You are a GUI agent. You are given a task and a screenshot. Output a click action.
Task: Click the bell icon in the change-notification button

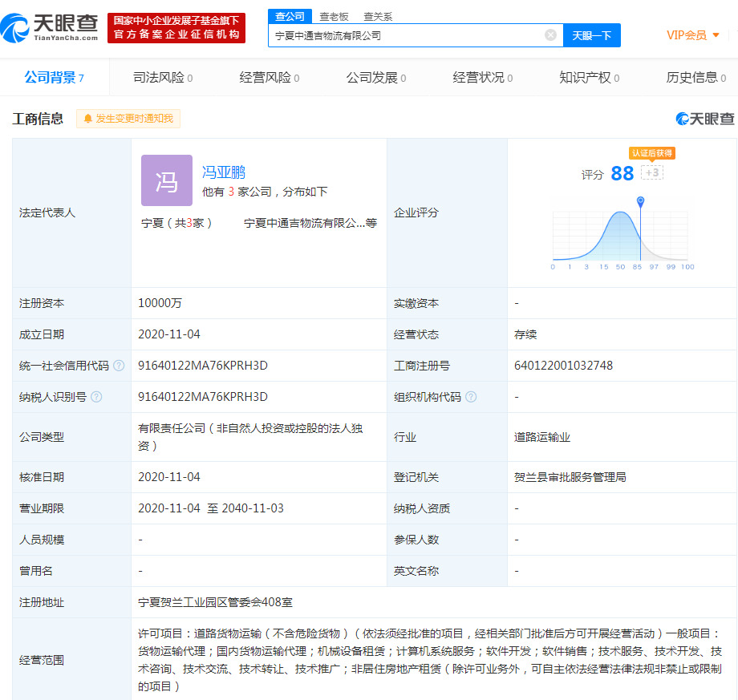click(x=87, y=119)
